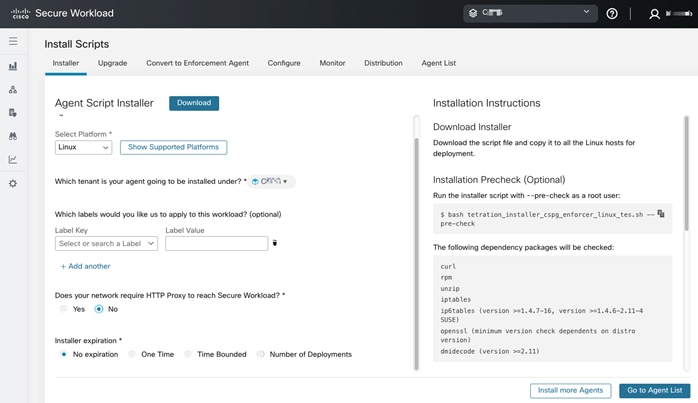Viewport: 698px width, 403px height.
Task: Click the Secure Workload title
Action: (x=74, y=13)
